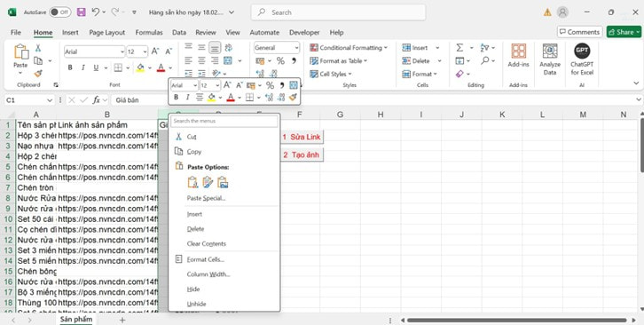The image size is (644, 325).
Task: Click the AutoSum sigma icon
Action: [459, 48]
